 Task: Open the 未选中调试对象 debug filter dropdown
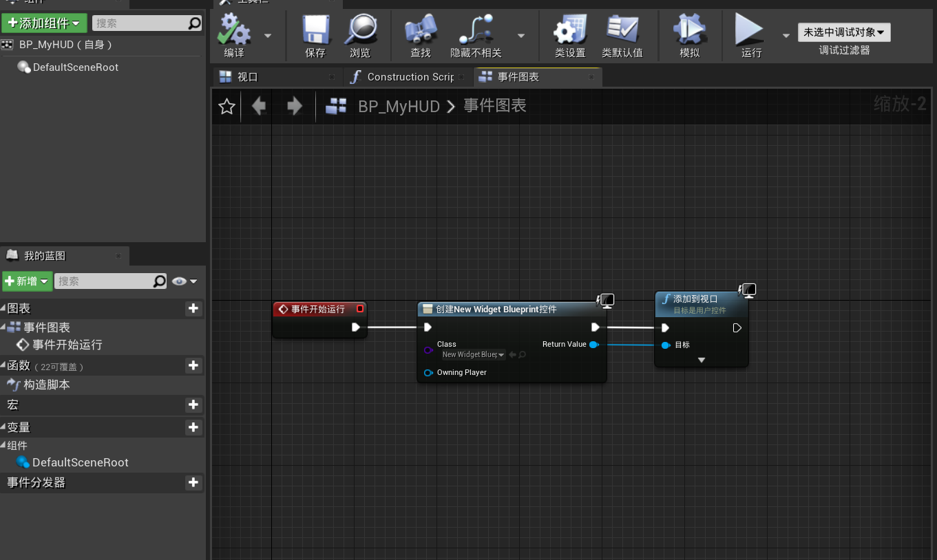point(843,32)
